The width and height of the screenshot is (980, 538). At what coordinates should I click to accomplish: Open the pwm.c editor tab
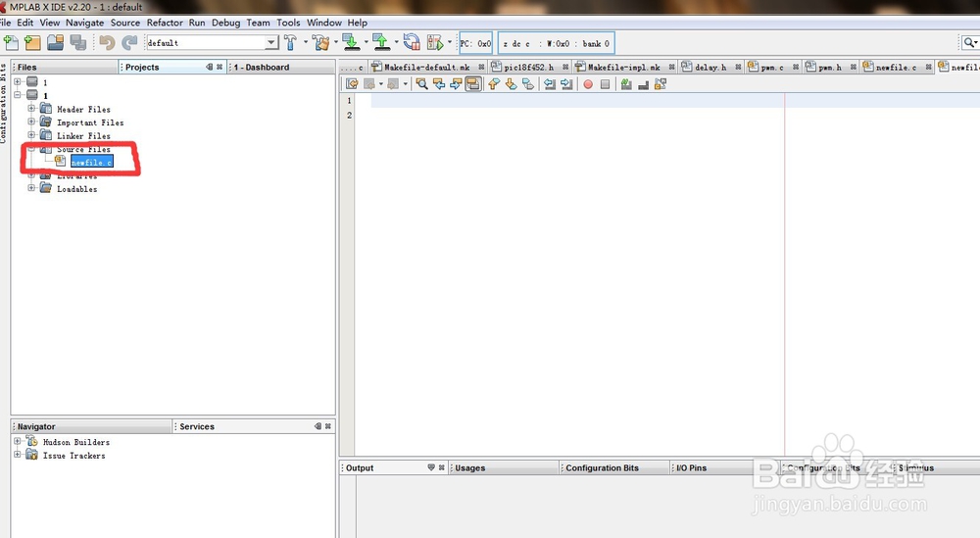(x=772, y=67)
